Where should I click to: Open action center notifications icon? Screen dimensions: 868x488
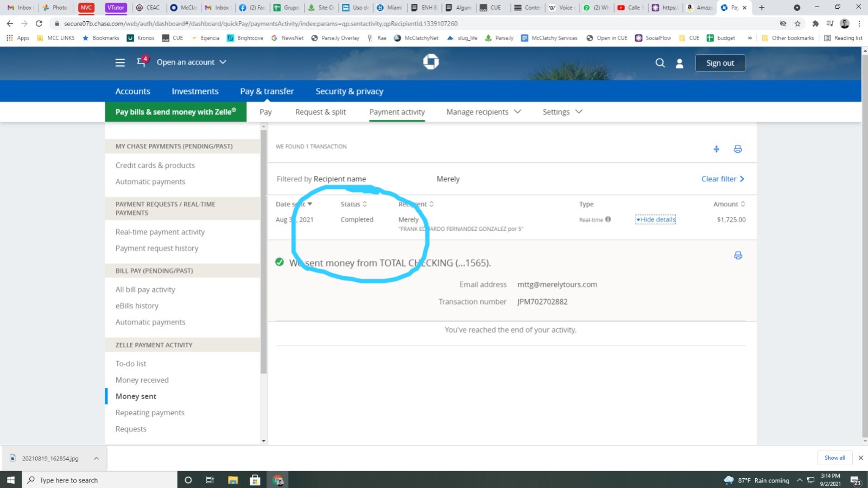click(856, 480)
